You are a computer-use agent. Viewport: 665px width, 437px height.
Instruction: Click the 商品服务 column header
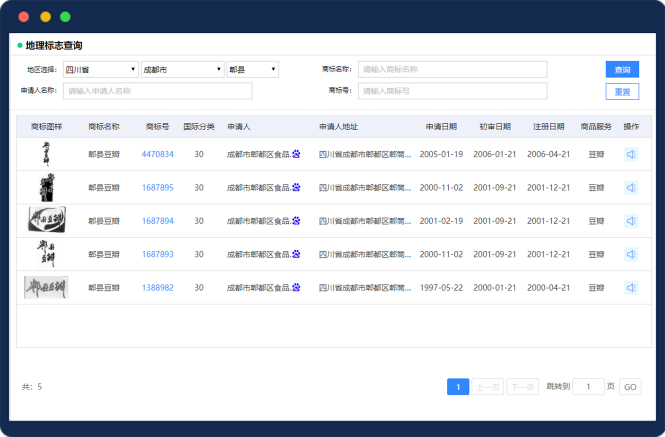pyautogui.click(x=596, y=126)
